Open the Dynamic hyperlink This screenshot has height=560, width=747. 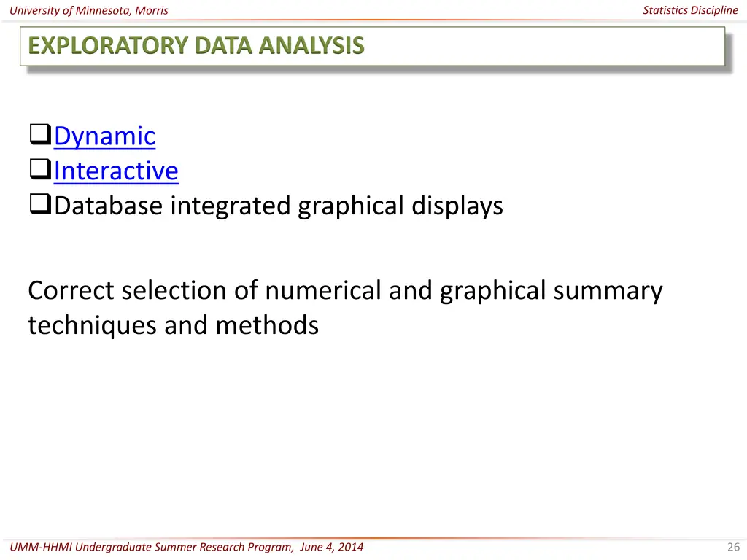pos(104,136)
